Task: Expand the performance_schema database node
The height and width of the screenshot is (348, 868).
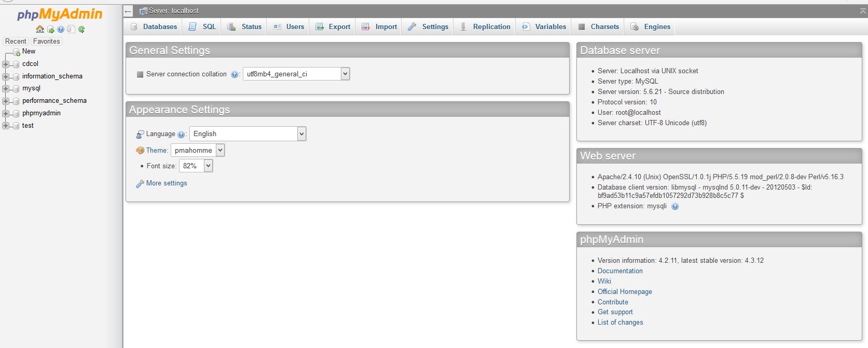Action: [x=6, y=101]
